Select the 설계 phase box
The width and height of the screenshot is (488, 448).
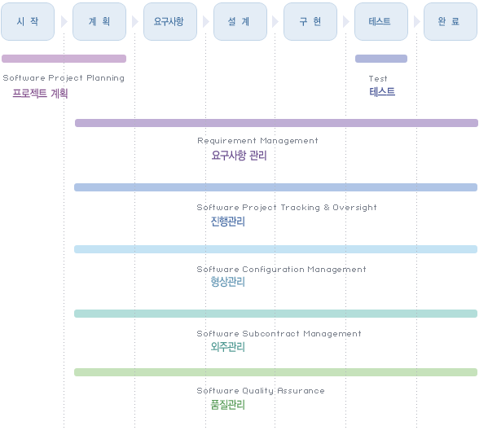(x=240, y=21)
